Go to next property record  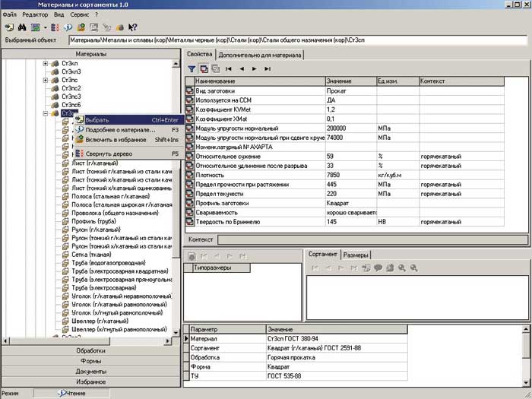(x=254, y=69)
